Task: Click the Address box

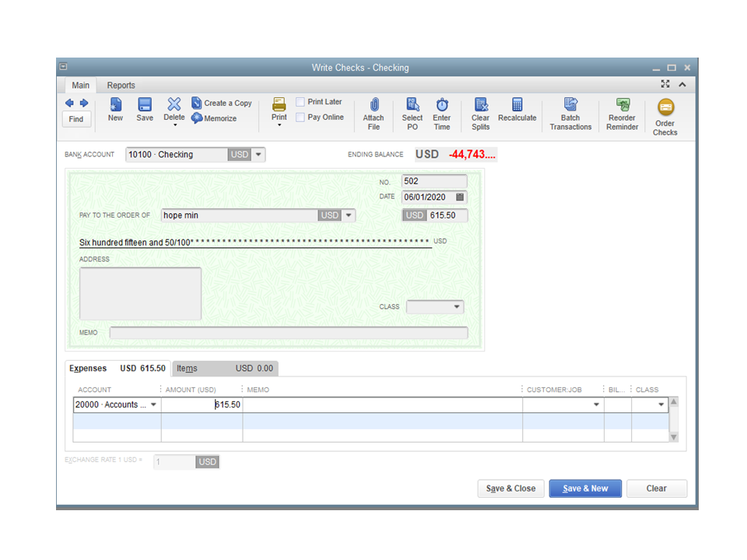Action: [140, 293]
